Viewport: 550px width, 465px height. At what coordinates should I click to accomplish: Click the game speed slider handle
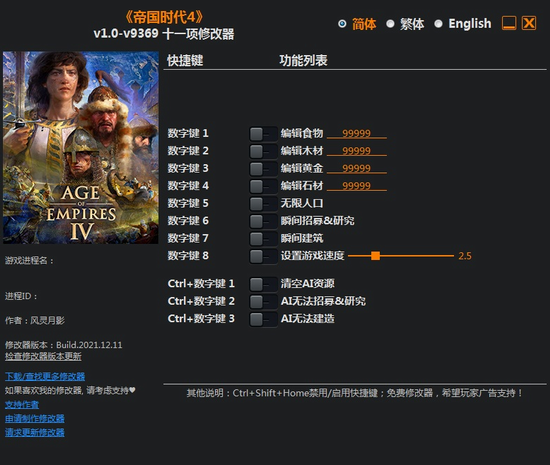tap(375, 256)
